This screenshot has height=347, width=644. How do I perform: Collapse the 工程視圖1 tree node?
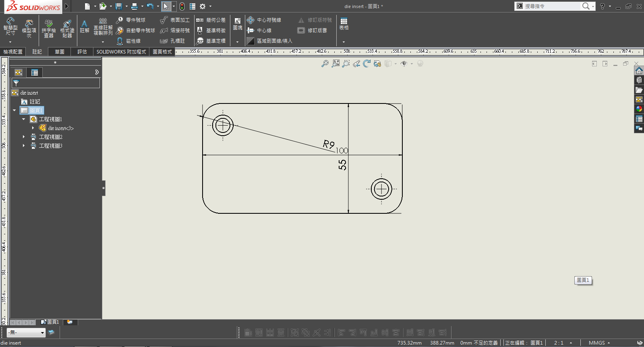23,119
